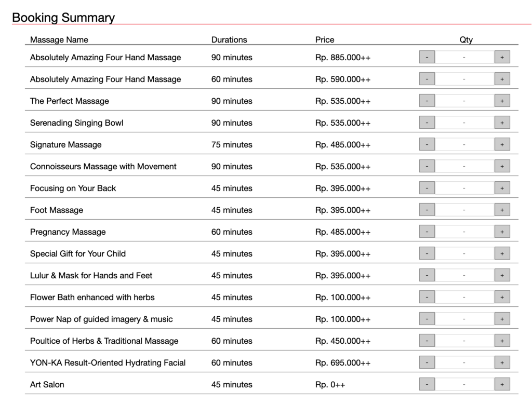The image size is (532, 404).
Task: Increase Connoisseurs Massage with Movement quantity
Action: (502, 166)
